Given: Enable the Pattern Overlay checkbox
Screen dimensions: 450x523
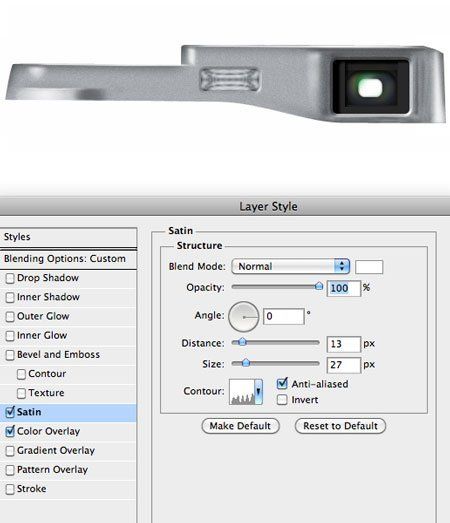Looking at the screenshot, I should click(10, 470).
